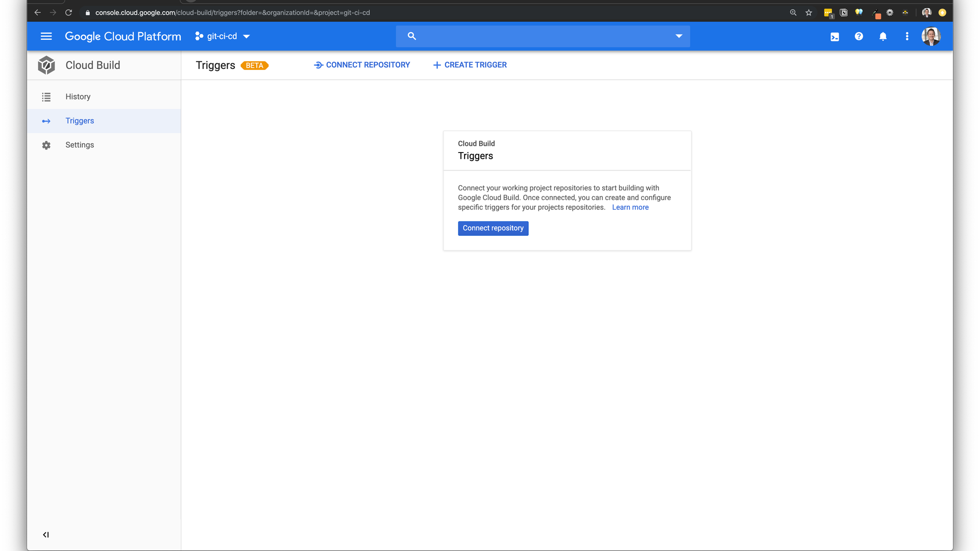This screenshot has height=551, width=980.
Task: Open the account profile avatar
Action: click(x=930, y=36)
